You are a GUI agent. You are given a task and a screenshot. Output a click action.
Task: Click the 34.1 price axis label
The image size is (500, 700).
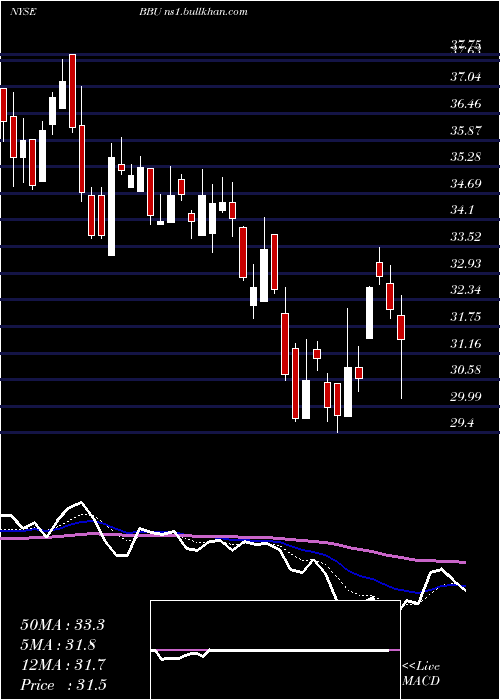tap(462, 210)
